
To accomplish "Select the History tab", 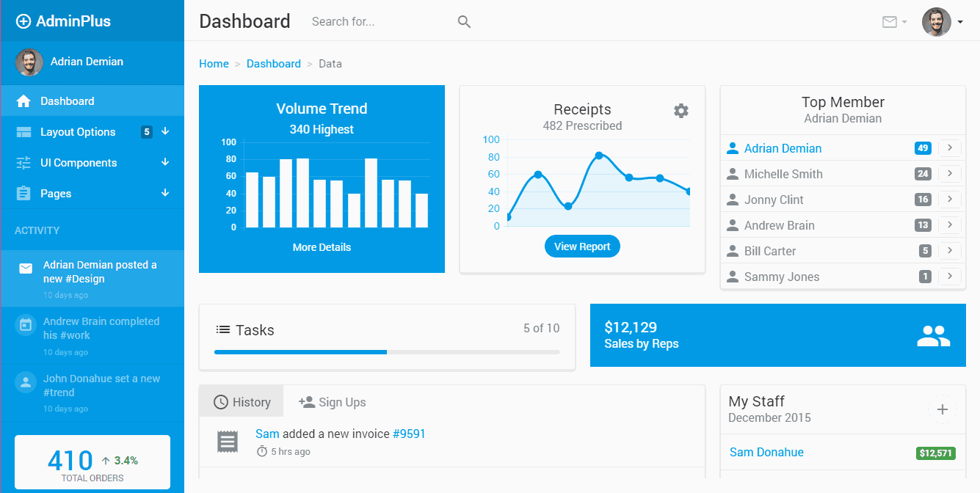I will [242, 402].
